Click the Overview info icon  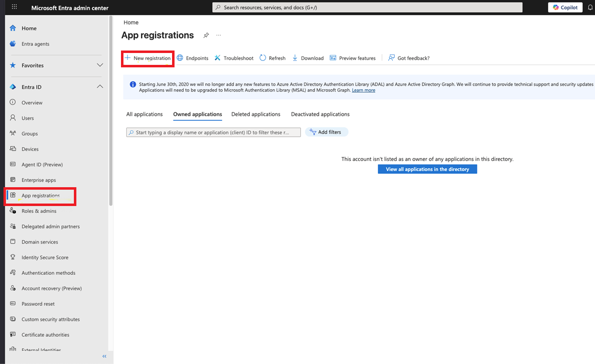13,103
